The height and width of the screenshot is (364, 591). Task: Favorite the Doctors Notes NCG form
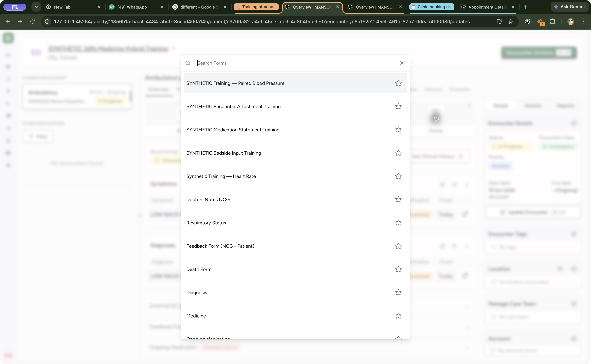click(398, 200)
